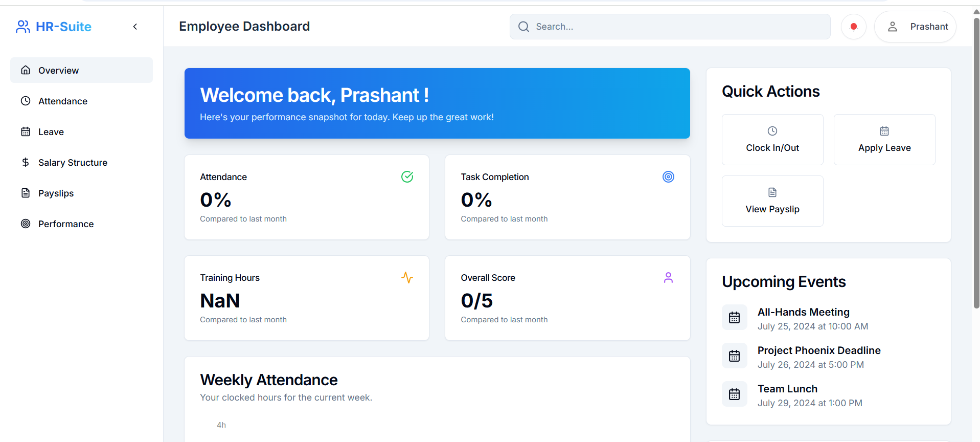980x442 pixels.
Task: Click the blue target icon on Task Completion card
Action: [668, 176]
